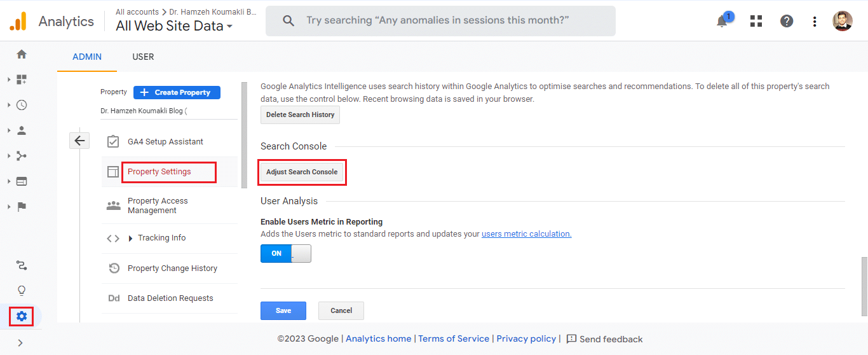Open the Acquisition icon in sidebar

click(22, 156)
